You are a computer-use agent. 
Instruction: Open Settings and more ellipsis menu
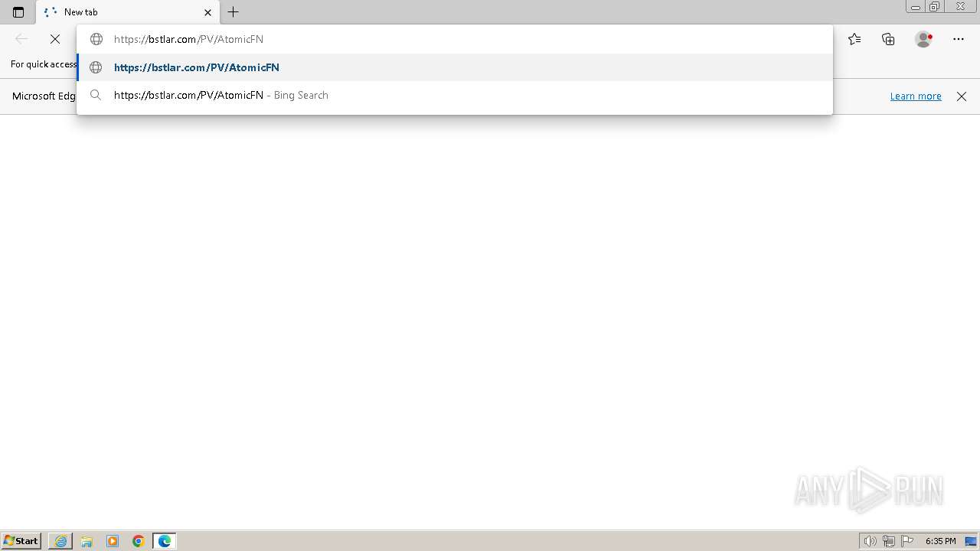tap(959, 39)
